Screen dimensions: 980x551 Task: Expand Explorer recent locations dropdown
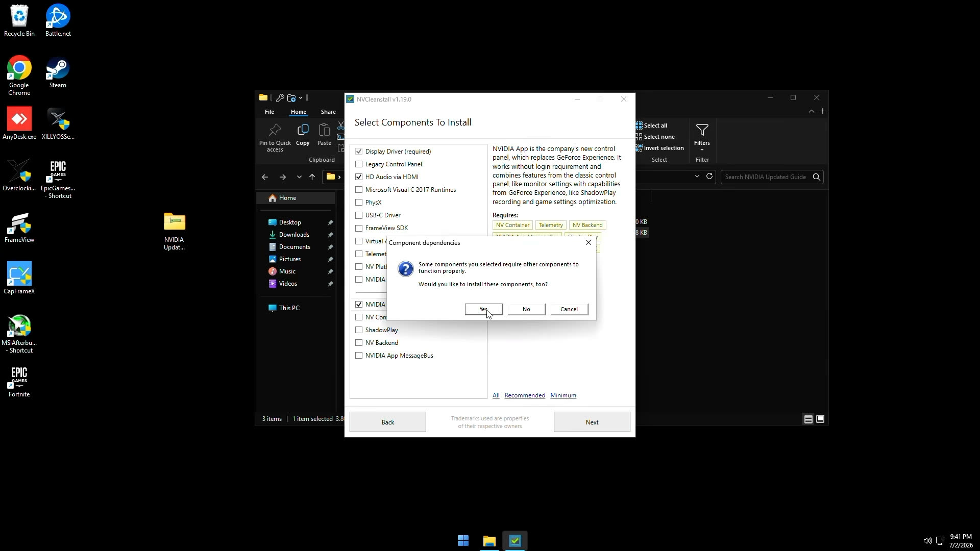[299, 177]
